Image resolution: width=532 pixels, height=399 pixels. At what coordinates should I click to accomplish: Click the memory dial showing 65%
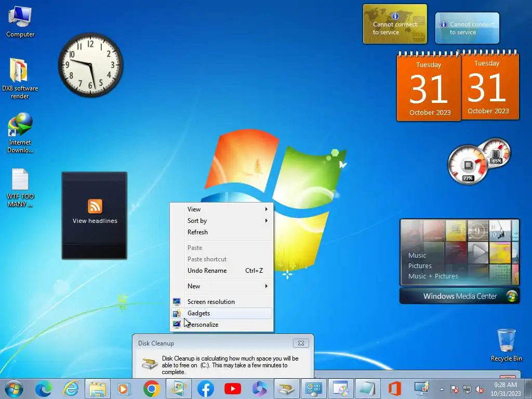click(496, 152)
